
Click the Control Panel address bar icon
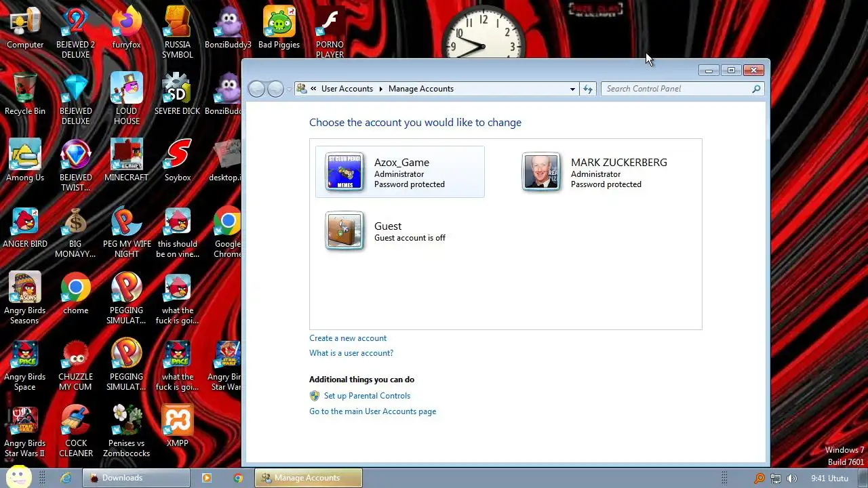pyautogui.click(x=302, y=89)
